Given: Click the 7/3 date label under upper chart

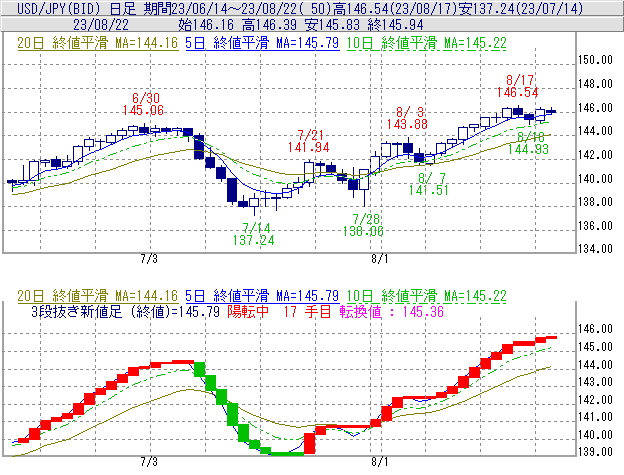Looking at the screenshot, I should point(149,259).
